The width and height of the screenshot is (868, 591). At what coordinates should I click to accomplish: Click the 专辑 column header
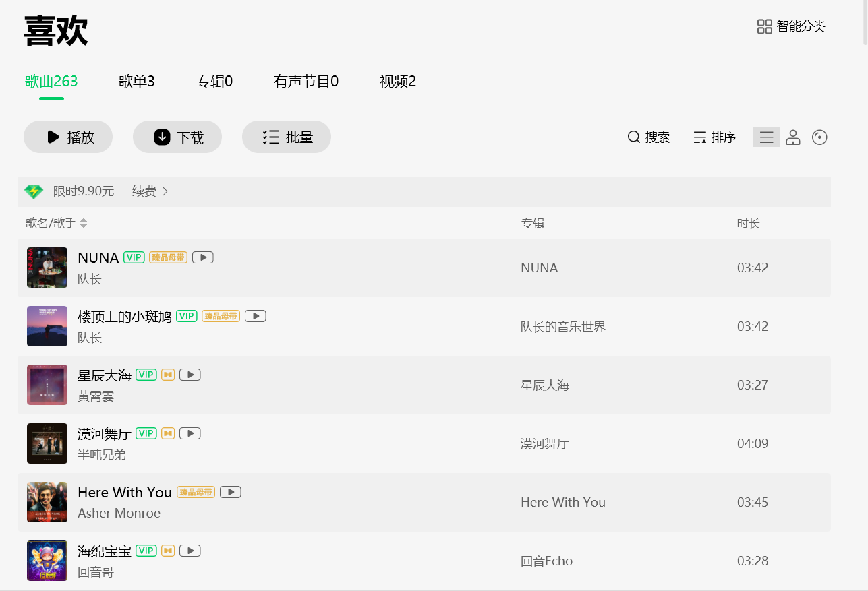(x=533, y=223)
